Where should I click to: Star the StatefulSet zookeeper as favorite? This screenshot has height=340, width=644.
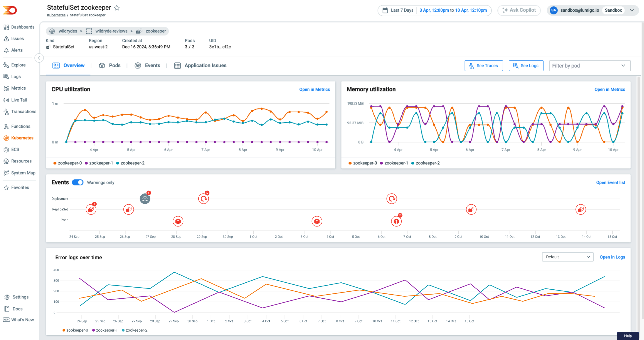point(117,8)
